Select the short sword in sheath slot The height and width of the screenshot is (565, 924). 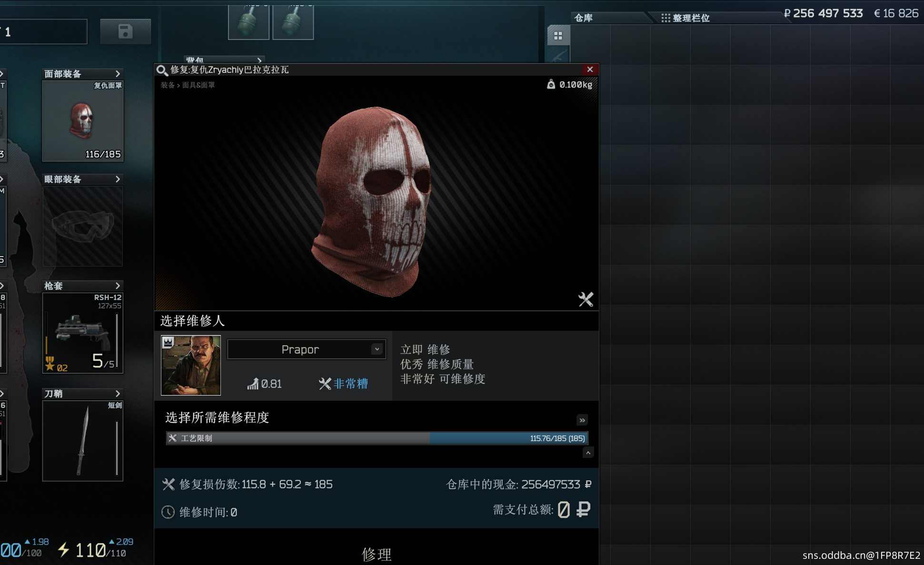83,441
